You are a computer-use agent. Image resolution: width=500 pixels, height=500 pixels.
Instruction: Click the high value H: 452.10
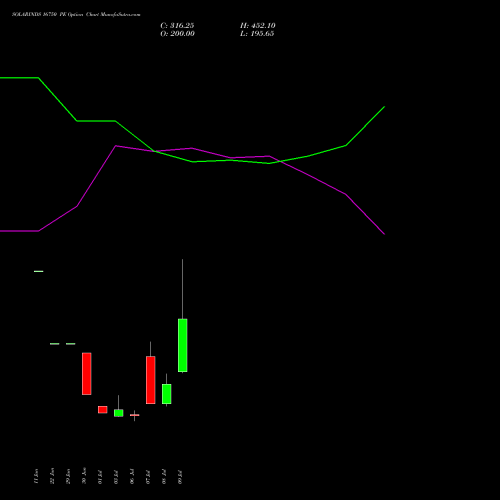pyautogui.click(x=258, y=26)
